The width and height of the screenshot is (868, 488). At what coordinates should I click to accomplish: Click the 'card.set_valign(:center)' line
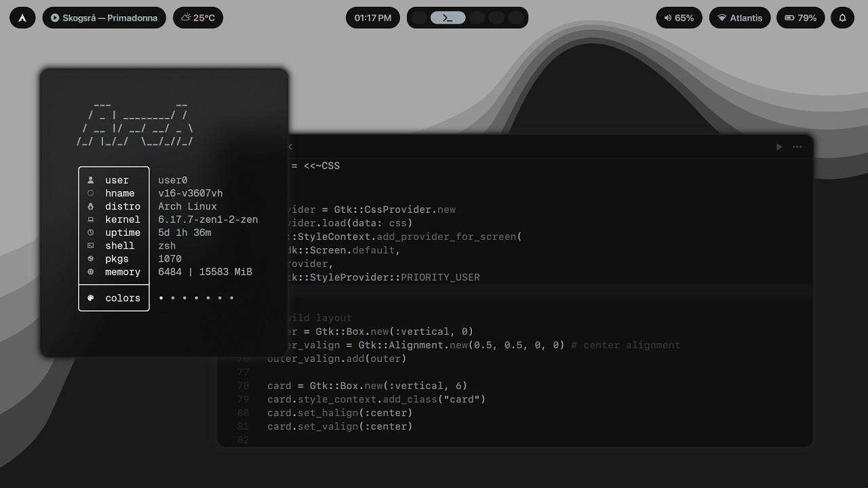(340, 426)
